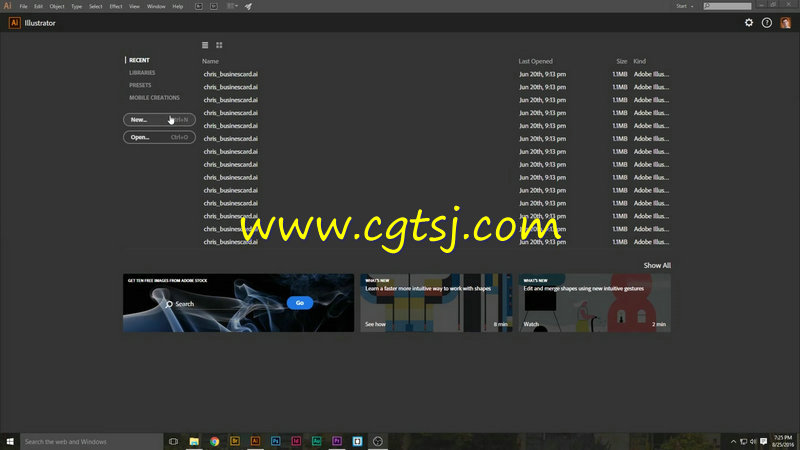Open InDesign from the taskbar

click(x=296, y=441)
